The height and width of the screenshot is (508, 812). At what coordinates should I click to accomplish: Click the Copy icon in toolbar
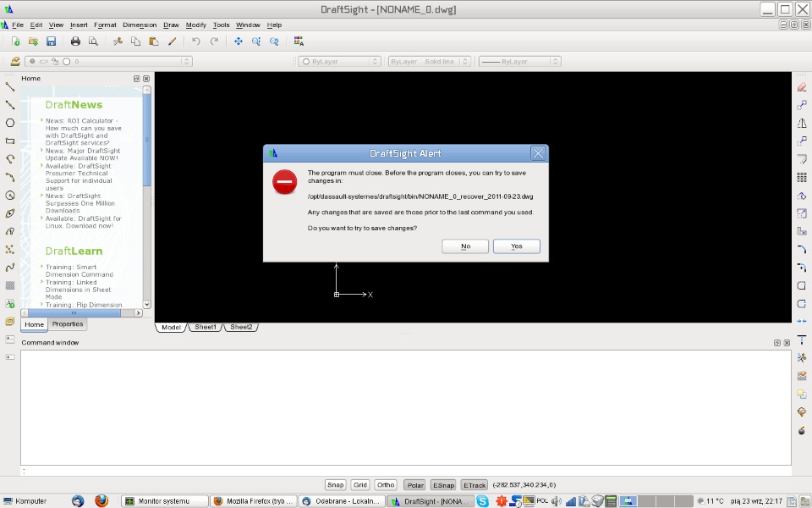tap(135, 41)
